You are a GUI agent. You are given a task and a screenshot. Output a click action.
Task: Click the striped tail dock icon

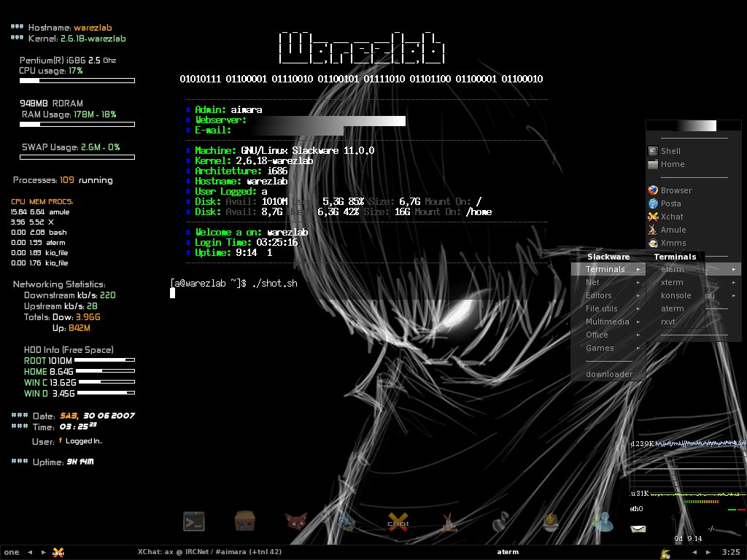click(500, 521)
